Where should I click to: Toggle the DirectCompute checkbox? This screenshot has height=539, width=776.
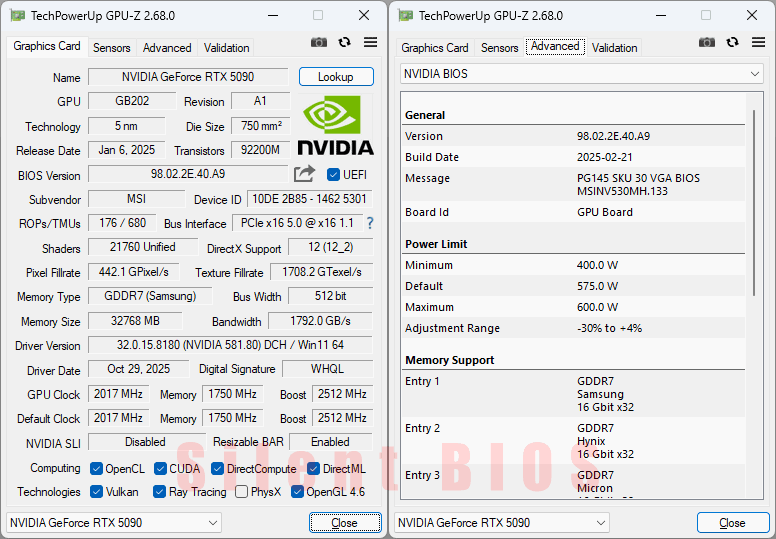217,469
